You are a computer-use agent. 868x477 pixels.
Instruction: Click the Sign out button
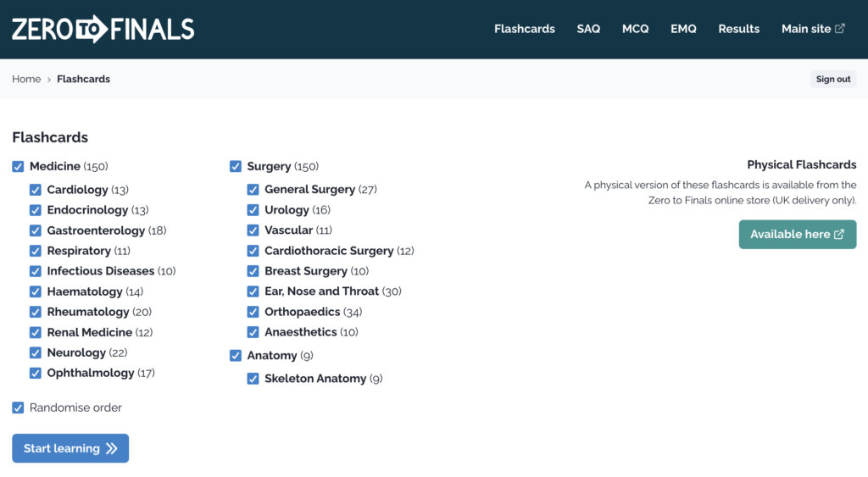click(832, 80)
